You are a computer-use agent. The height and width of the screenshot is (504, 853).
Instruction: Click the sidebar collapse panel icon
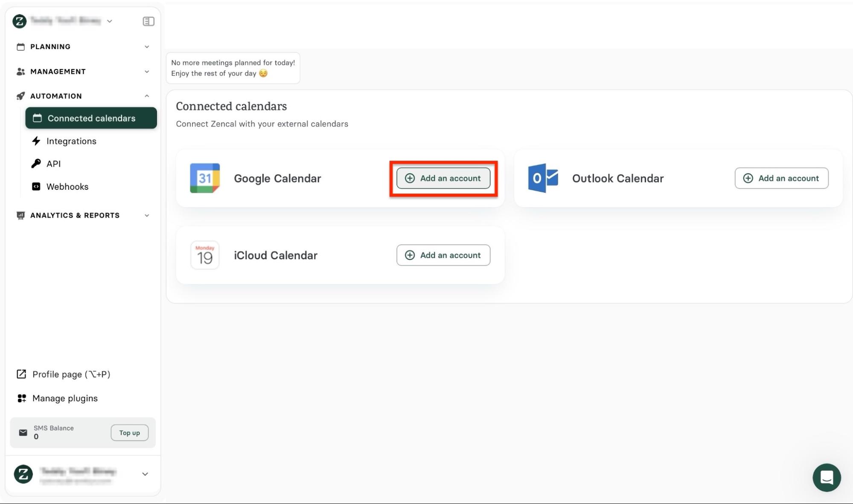pyautogui.click(x=148, y=21)
